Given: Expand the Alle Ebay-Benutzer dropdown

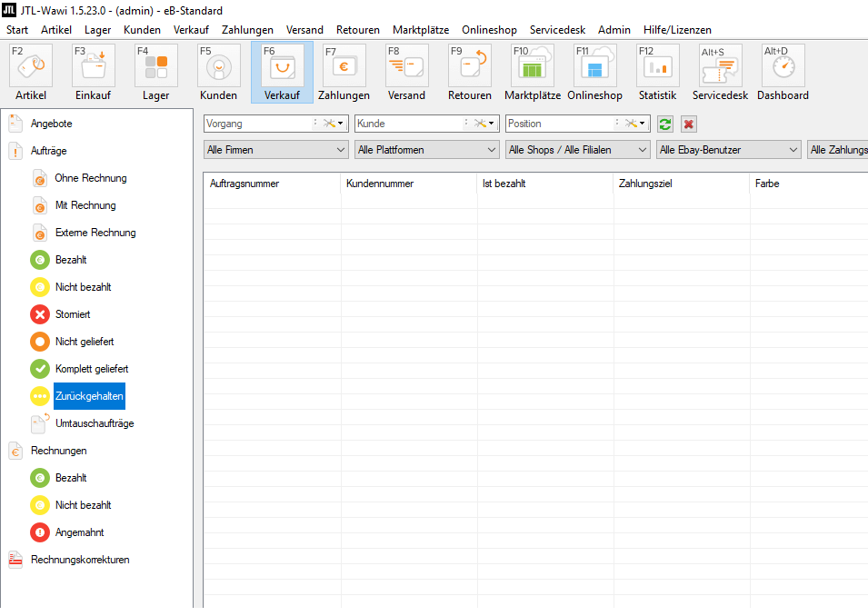Looking at the screenshot, I should click(729, 150).
